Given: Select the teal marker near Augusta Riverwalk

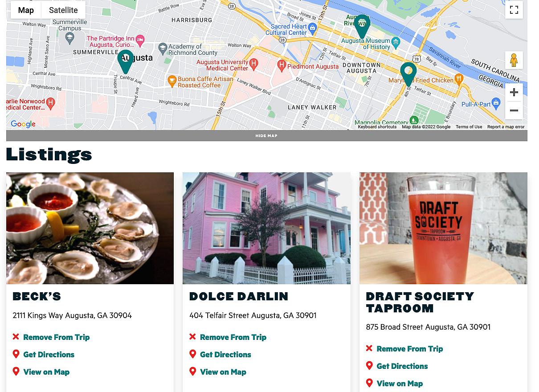Looking at the screenshot, I should 362,26.
